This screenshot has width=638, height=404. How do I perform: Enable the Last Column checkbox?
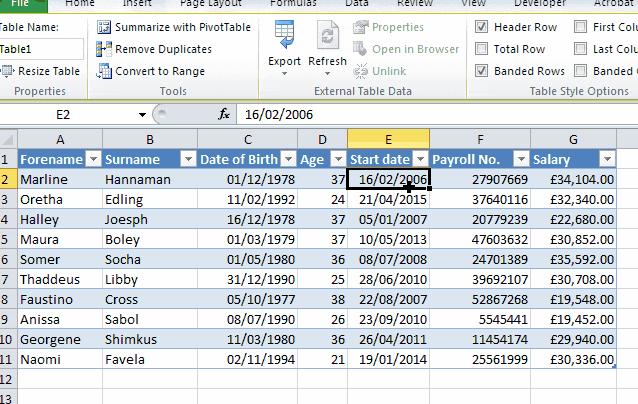pyautogui.click(x=580, y=49)
